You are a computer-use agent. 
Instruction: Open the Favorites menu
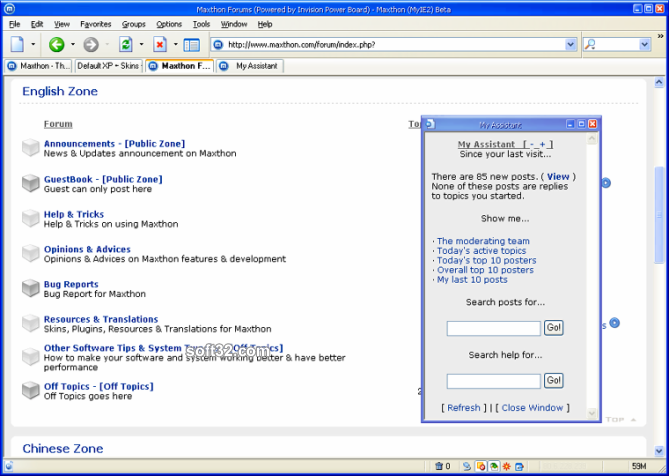(x=96, y=24)
